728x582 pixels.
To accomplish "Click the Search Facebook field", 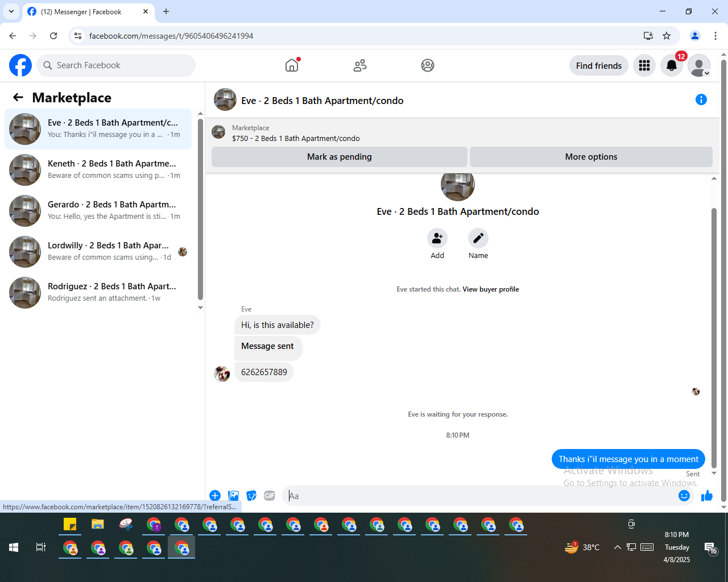I will click(x=116, y=65).
